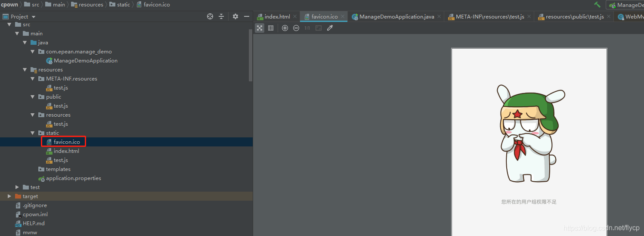Click the Project panel vertical scrollbar
644x236 pixels.
[x=251, y=55]
